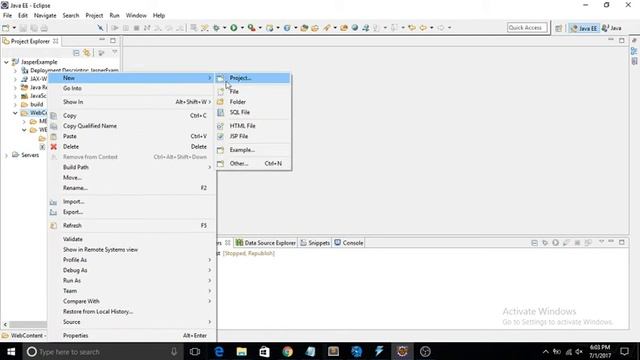Screen dimensions: 640x360
Task: Click the Back navigation yellow arrow icon
Action: click(423, 28)
